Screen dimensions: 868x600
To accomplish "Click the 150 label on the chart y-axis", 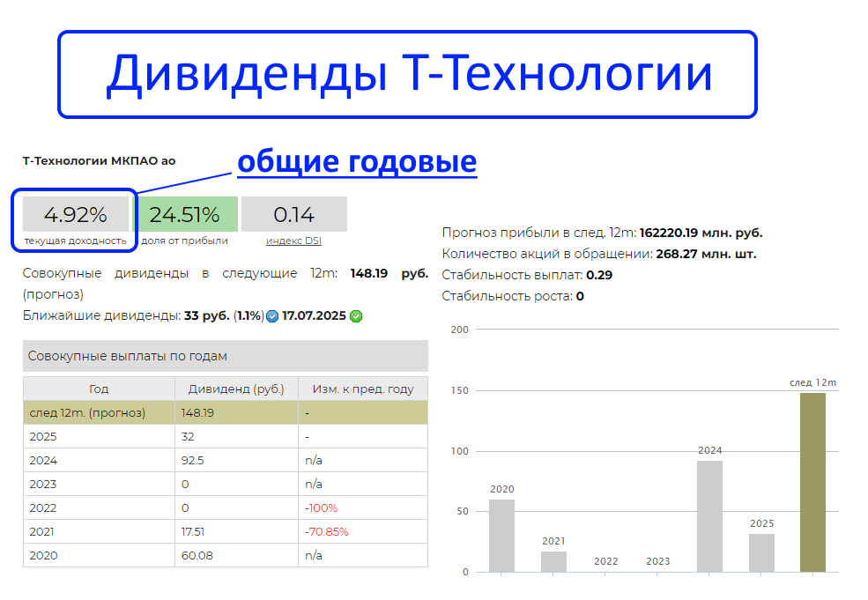I will coord(459,391).
